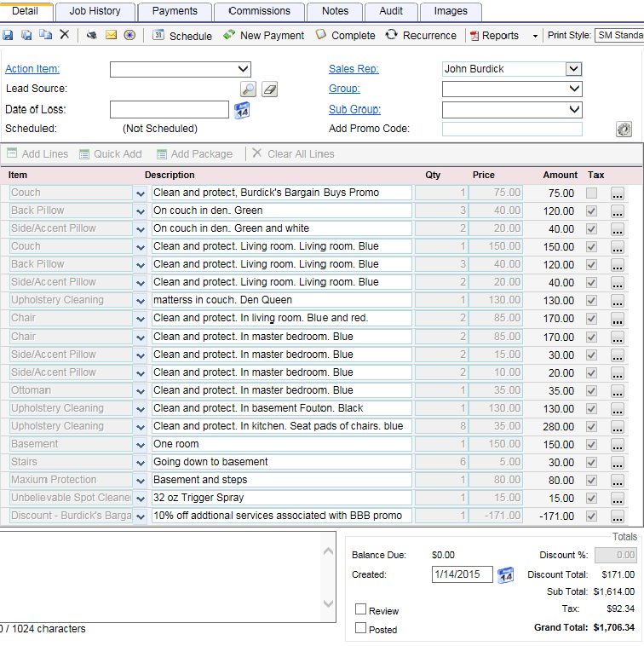Open the Date of Loss calendar picker
The width and height of the screenshot is (644, 646).
[x=243, y=110]
